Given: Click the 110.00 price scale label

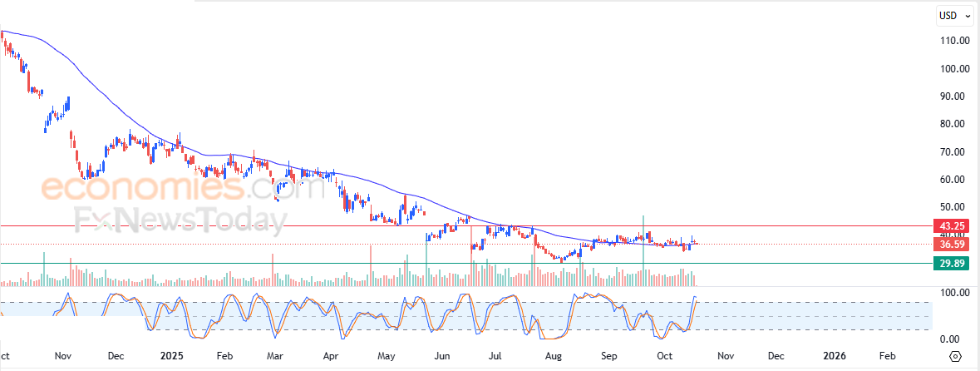Looking at the screenshot, I should click(953, 41).
